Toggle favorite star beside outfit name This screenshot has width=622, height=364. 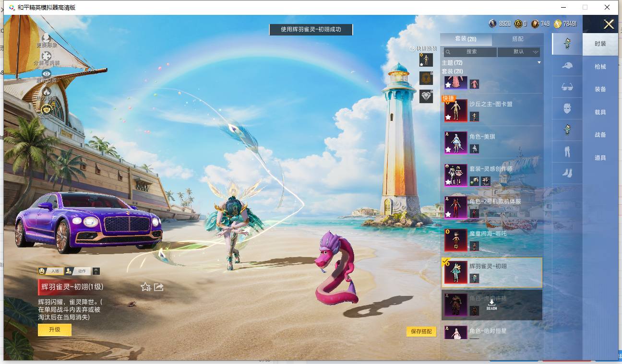(x=146, y=287)
